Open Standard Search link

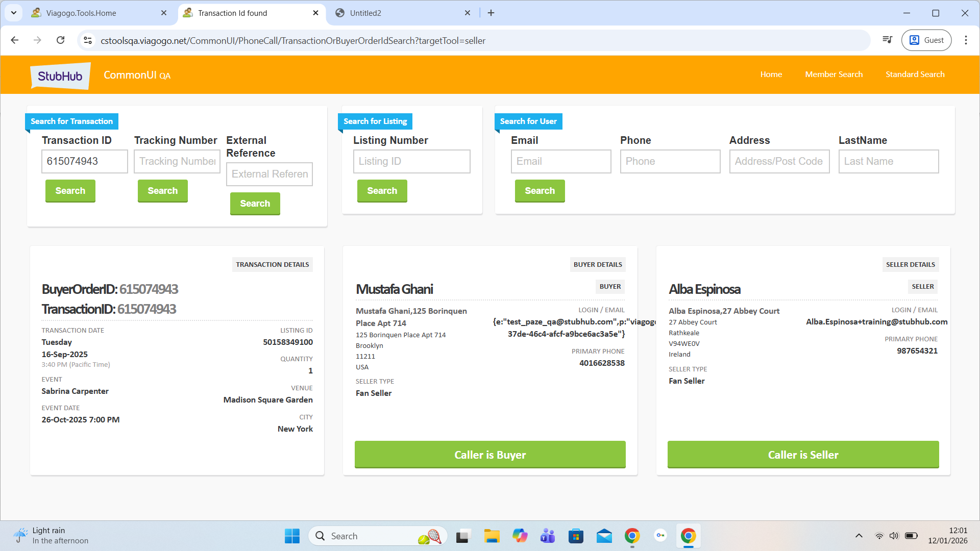(915, 74)
